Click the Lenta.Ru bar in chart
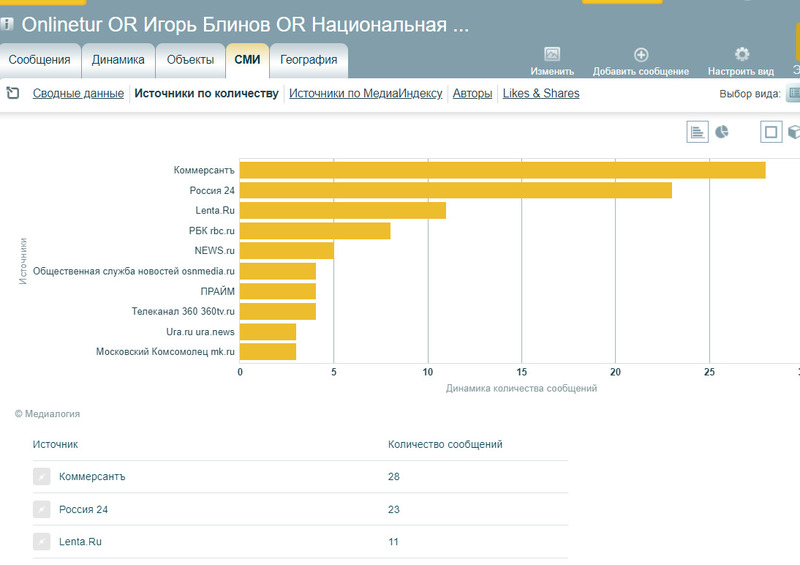 tap(343, 210)
